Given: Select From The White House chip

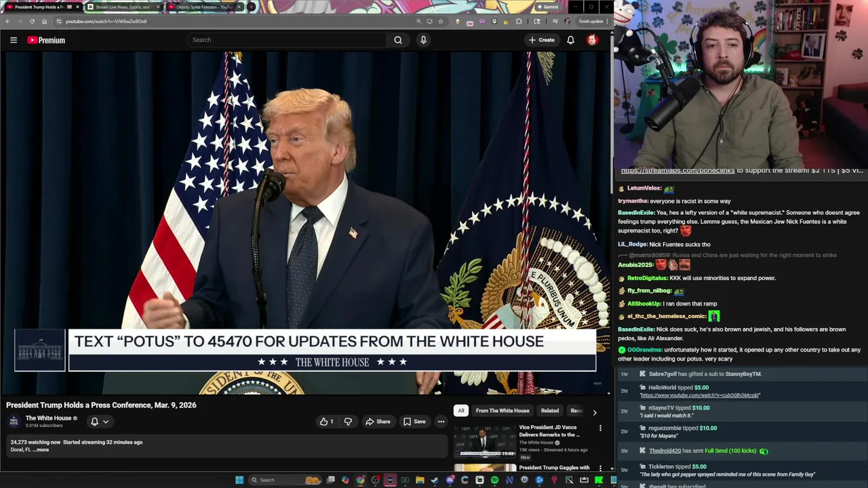Looking at the screenshot, I should point(502,411).
